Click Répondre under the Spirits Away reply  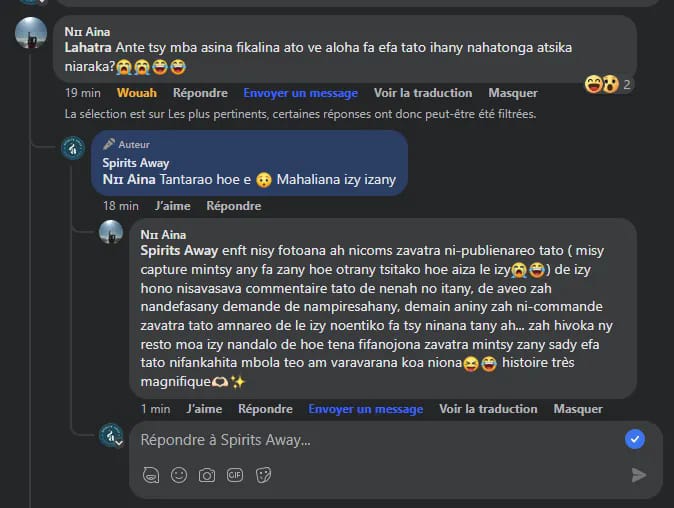pyautogui.click(x=234, y=206)
